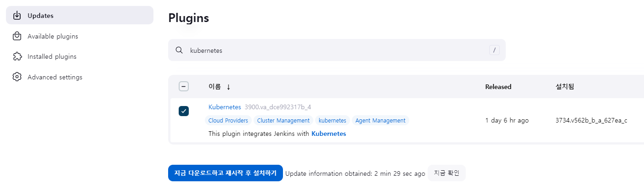Viewport: 644px width, 190px height.
Task: Open the Kubernetes plugin name link
Action: click(225, 107)
